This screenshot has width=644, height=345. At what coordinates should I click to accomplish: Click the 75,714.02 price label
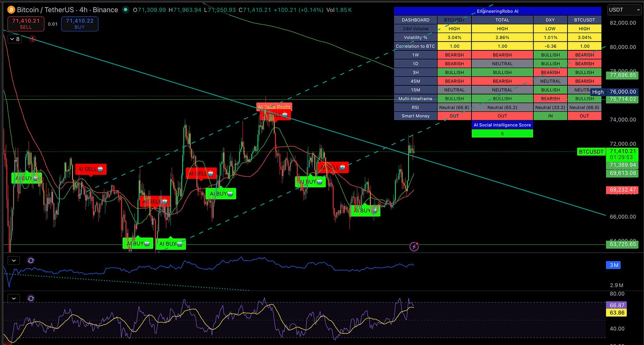[622, 99]
